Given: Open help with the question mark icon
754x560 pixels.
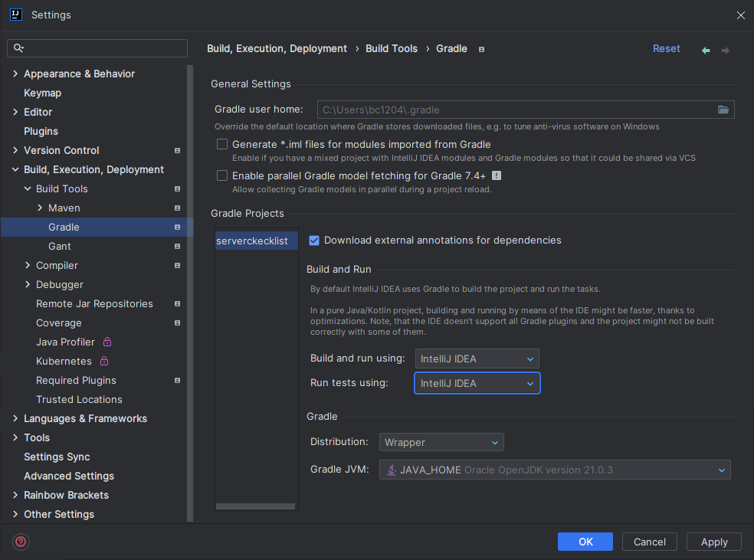Looking at the screenshot, I should (21, 542).
